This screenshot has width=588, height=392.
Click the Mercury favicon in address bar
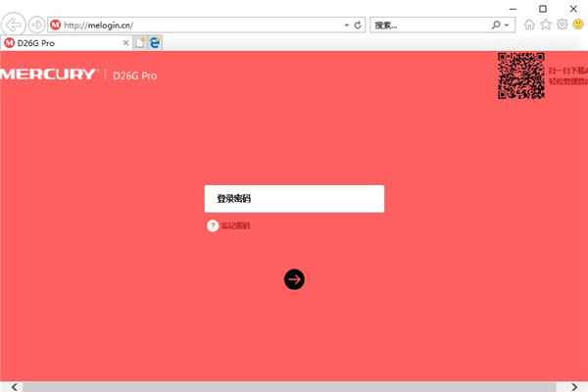[x=55, y=25]
